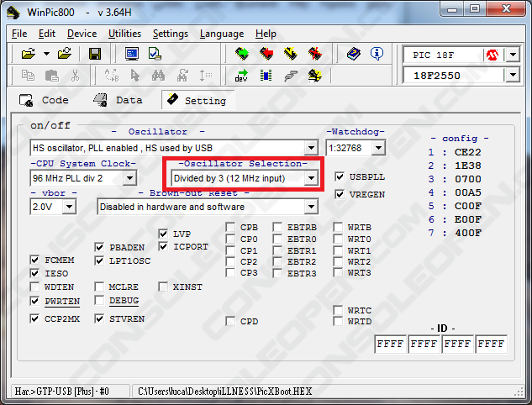The width and height of the screenshot is (532, 405).
Task: Open the Help menu
Action: click(x=266, y=34)
